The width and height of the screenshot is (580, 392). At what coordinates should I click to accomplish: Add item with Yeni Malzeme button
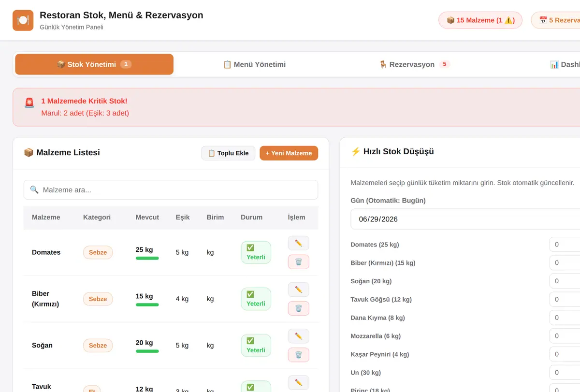tap(289, 153)
